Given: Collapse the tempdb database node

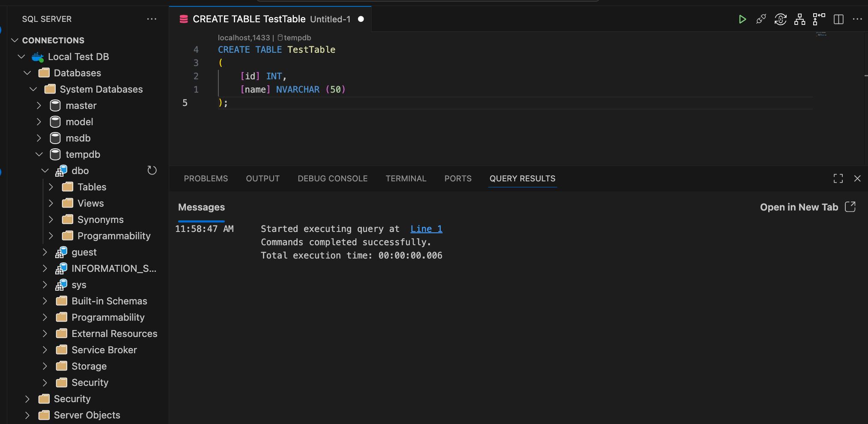Looking at the screenshot, I should 39,154.
